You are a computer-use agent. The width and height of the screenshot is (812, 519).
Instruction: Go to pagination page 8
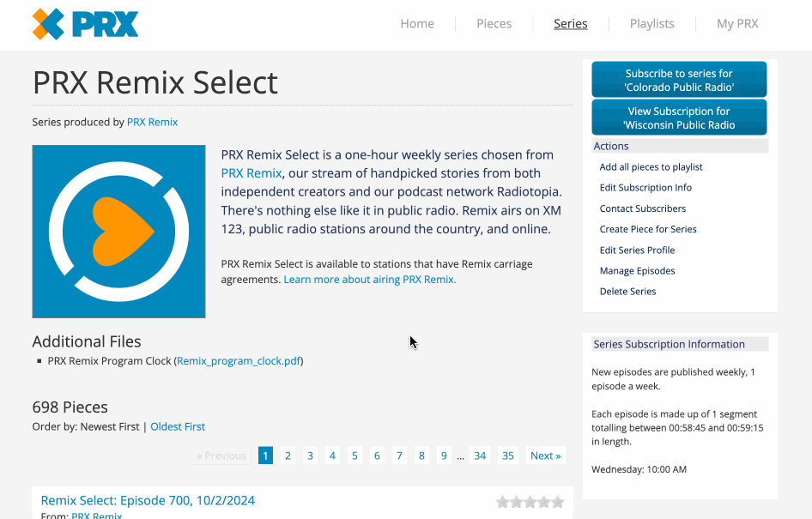[x=421, y=456]
